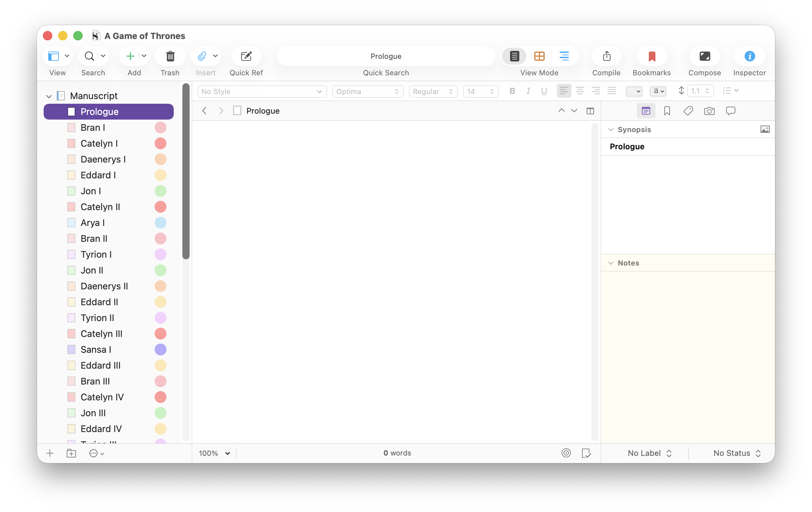Image resolution: width=812 pixels, height=512 pixels.
Task: Click the Bookmarks toolbar icon
Action: (x=651, y=56)
